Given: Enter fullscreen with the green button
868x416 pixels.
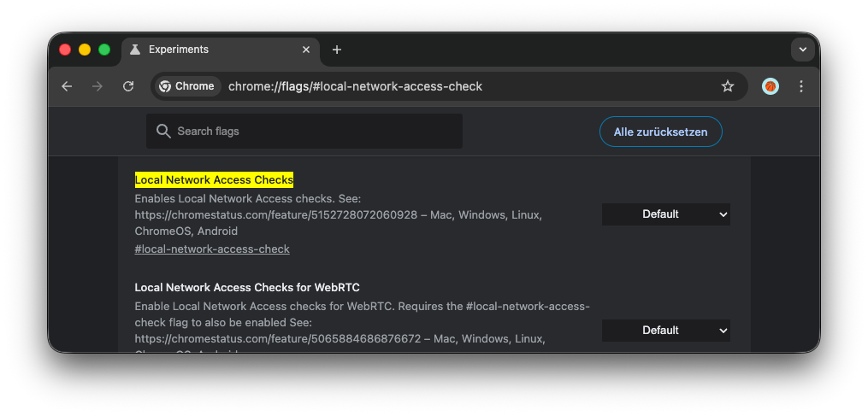Looking at the screenshot, I should pyautogui.click(x=104, y=50).
